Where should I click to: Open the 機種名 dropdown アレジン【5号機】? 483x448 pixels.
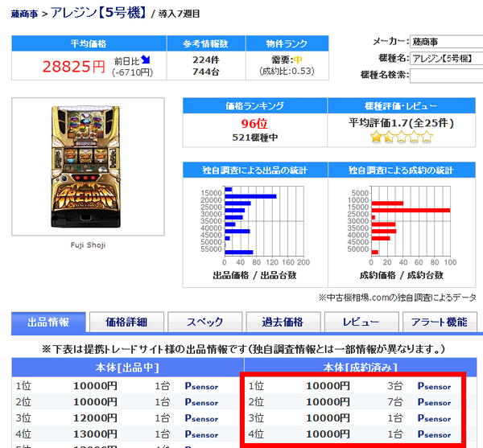tap(446, 58)
